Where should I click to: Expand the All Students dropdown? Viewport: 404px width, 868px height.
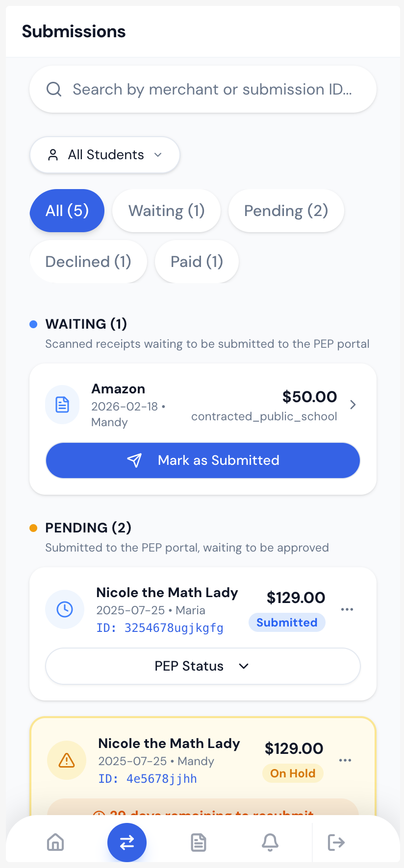[105, 155]
